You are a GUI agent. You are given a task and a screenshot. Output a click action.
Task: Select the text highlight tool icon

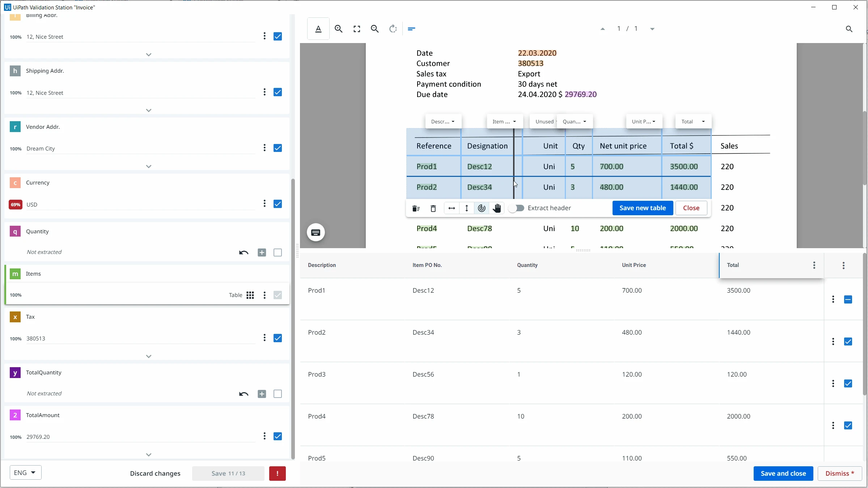coord(318,29)
